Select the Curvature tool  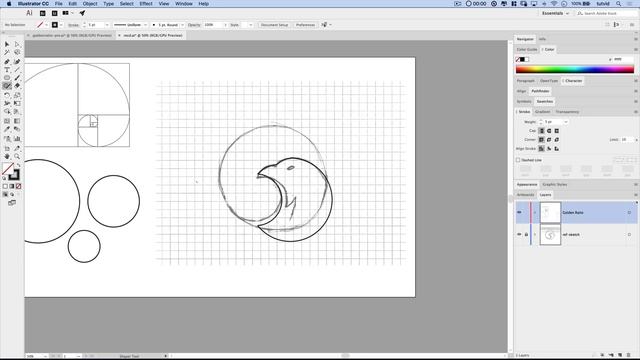pos(17,62)
